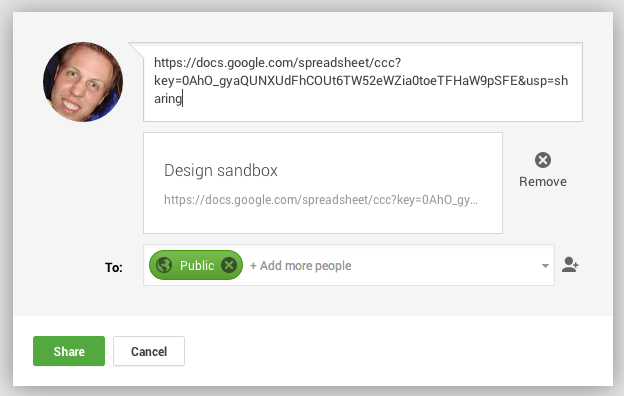The width and height of the screenshot is (624, 396).
Task: Cancel the share dialog
Action: point(149,351)
